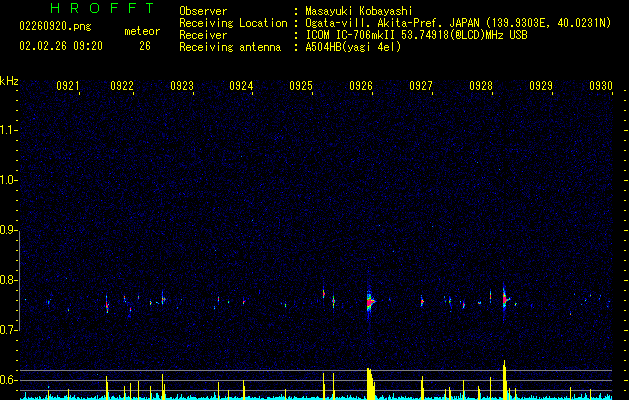Click the HROFFT title text
Screen dimensions: 629x400
coord(102,8)
